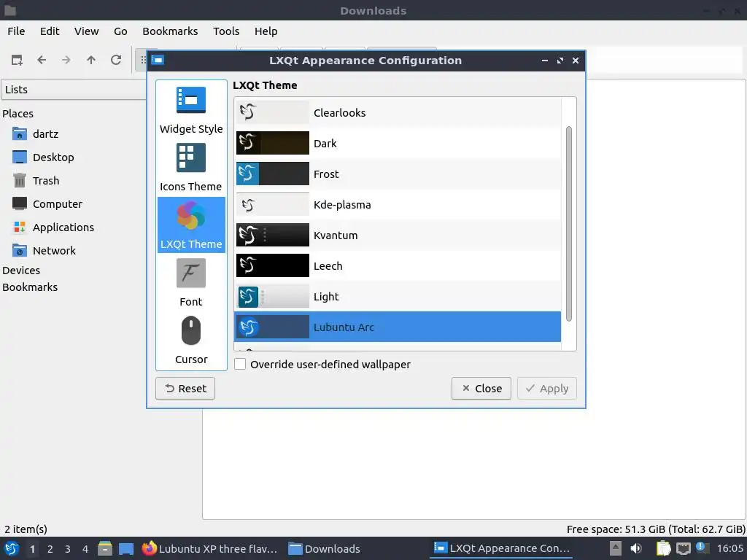Open the Go menu
The image size is (747, 560).
click(120, 31)
